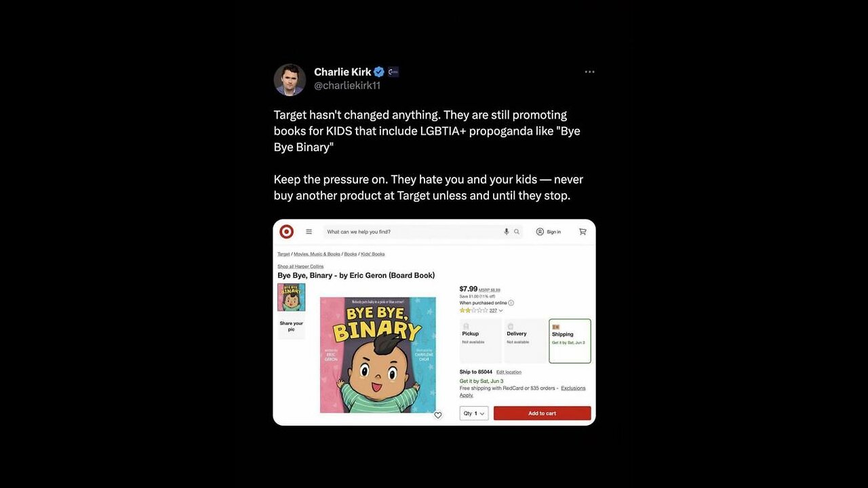The height and width of the screenshot is (488, 868).
Task: Open the shopping cart icon
Action: (583, 232)
